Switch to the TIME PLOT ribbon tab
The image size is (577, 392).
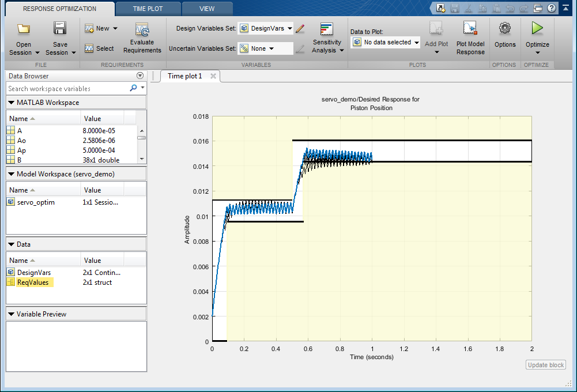pos(148,9)
